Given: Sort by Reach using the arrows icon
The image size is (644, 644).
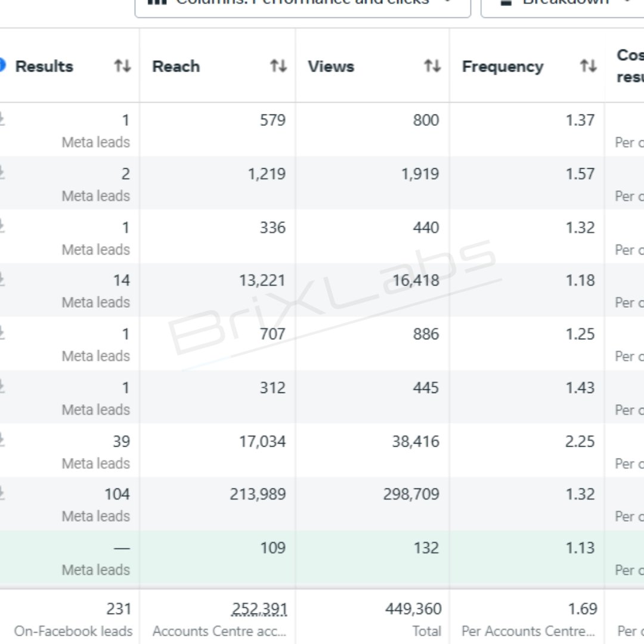Looking at the screenshot, I should tap(278, 66).
